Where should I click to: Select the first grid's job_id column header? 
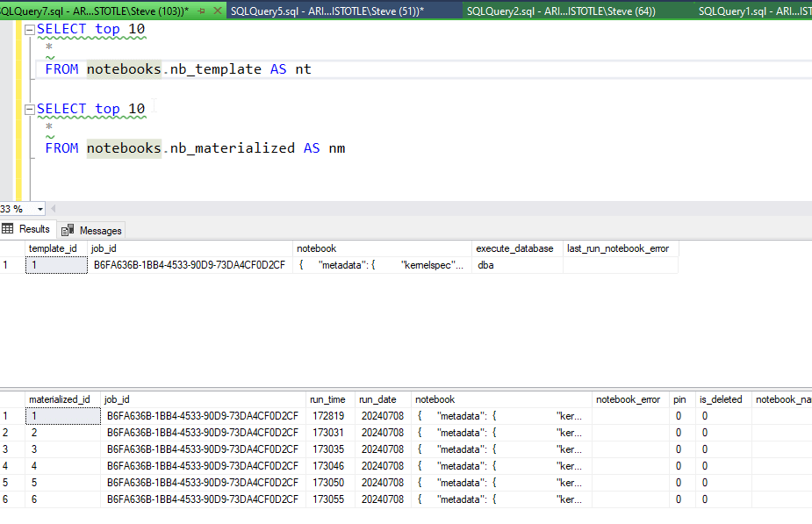pyautogui.click(x=190, y=248)
